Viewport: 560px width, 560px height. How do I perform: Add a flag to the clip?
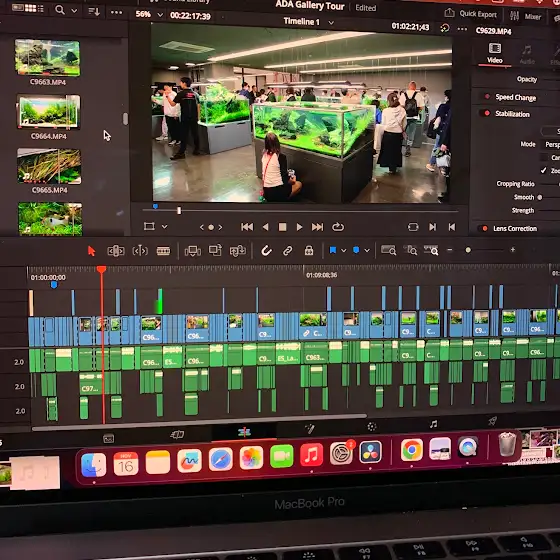pyautogui.click(x=333, y=250)
